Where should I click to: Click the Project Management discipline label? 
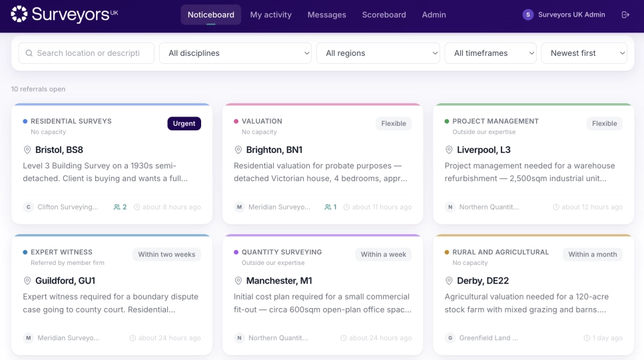coord(495,121)
